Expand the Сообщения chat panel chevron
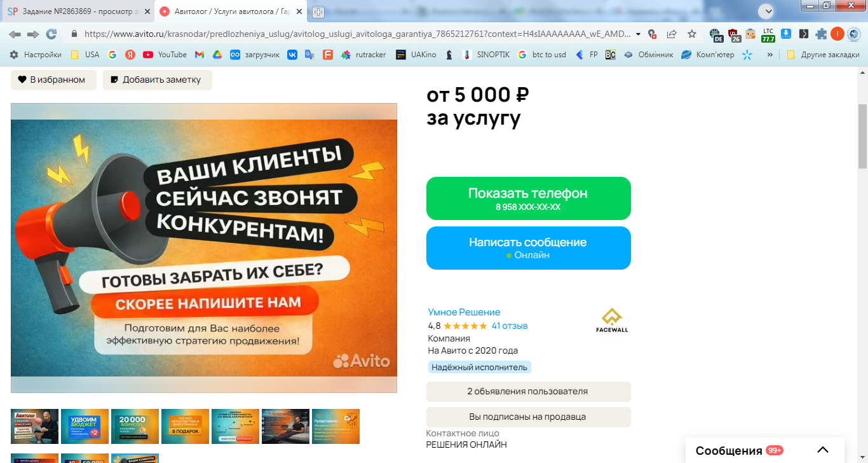Viewport: 868px width, 463px height. point(823,450)
